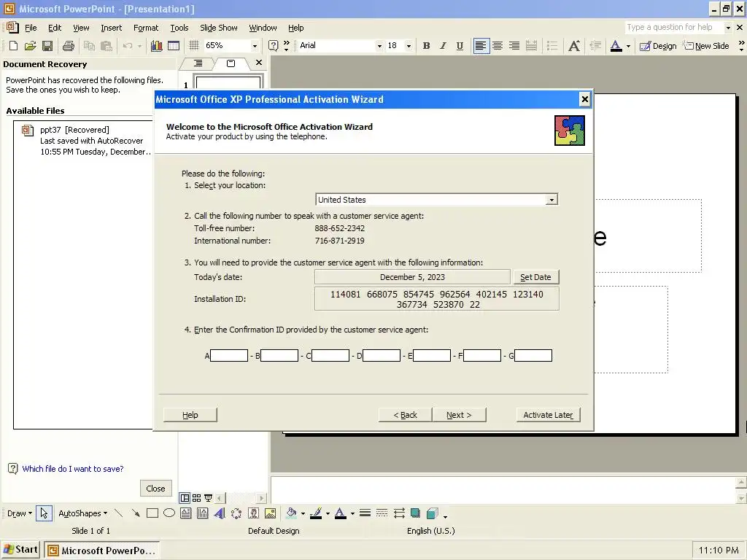Click the Fill Color paint bucket
The image size is (747, 560).
(291, 513)
